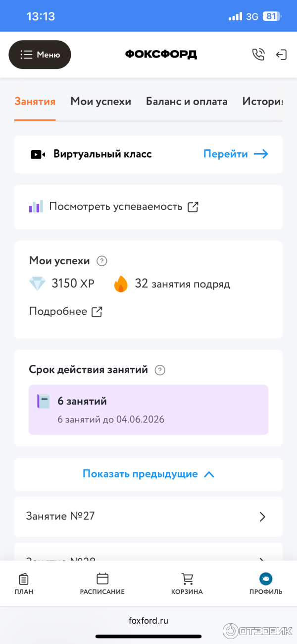
Task: Open the Меню hamburger button
Action: point(40,54)
